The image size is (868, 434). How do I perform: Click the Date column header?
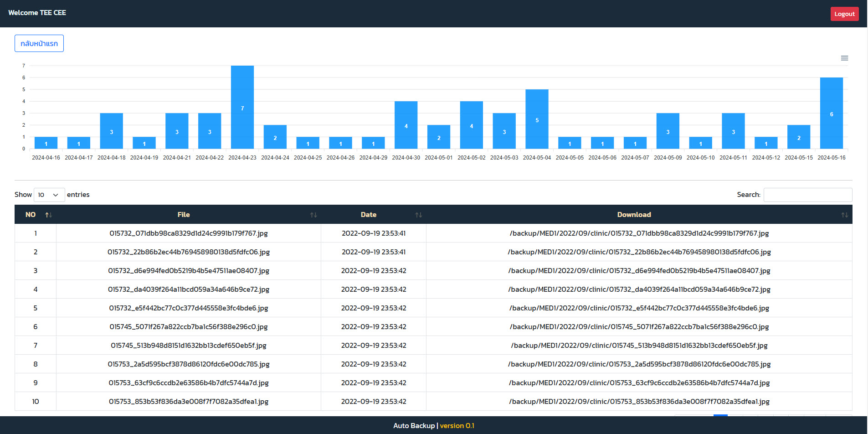(368, 215)
